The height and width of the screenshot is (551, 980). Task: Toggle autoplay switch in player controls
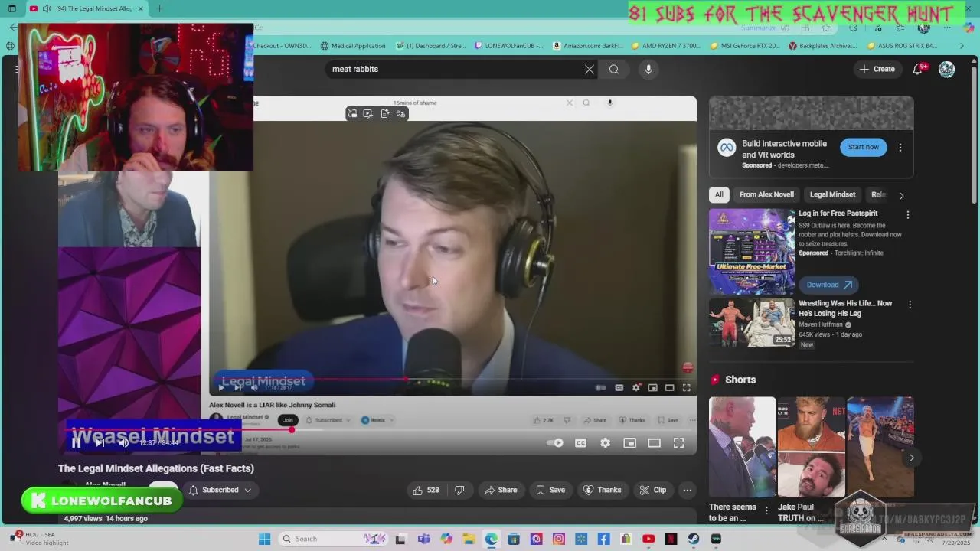pyautogui.click(x=555, y=443)
